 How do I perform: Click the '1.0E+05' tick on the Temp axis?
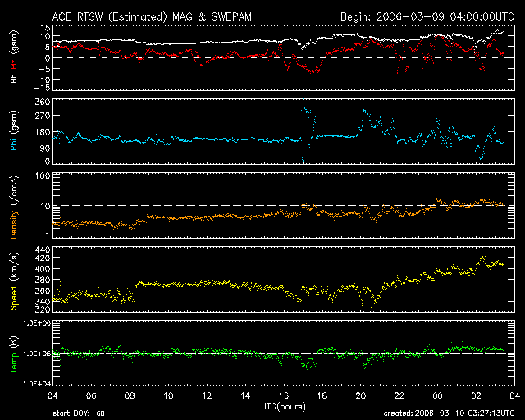[x=37, y=354]
